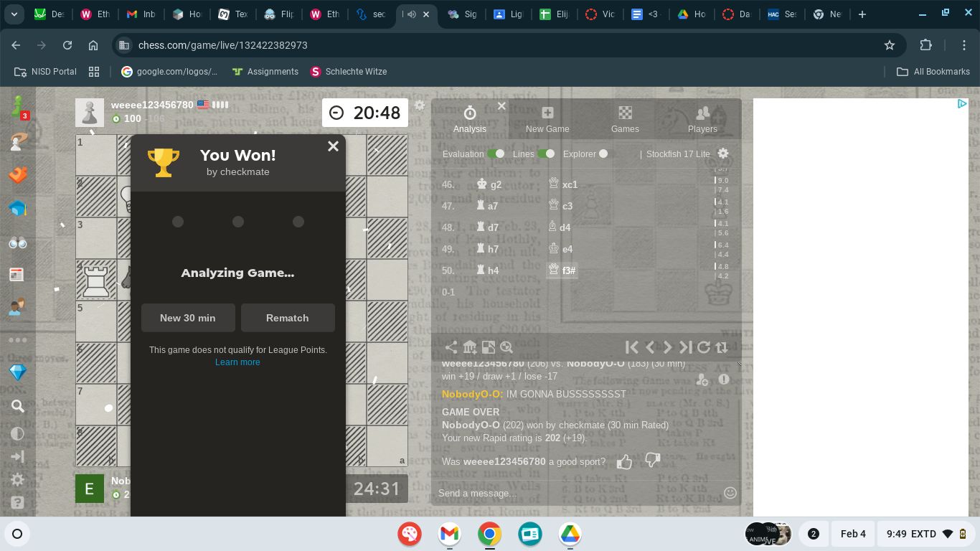980x551 pixels.
Task: Open the chat emoji picker
Action: [x=730, y=493]
